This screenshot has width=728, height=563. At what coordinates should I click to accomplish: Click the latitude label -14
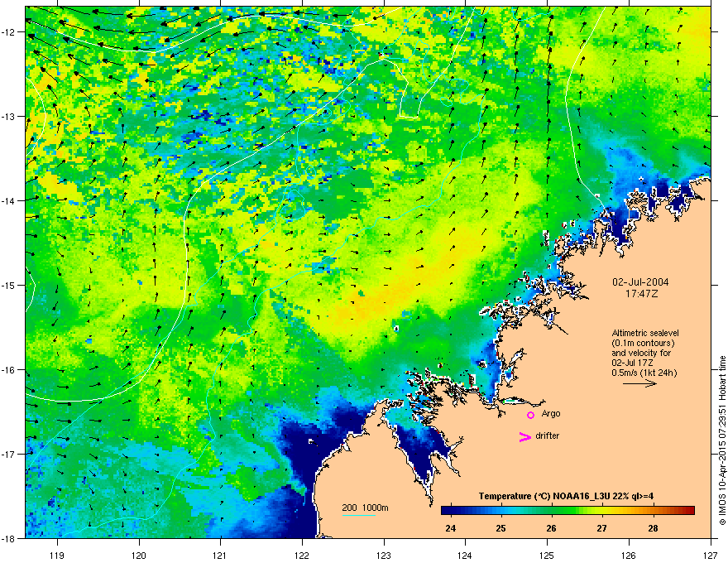[x=9, y=201]
